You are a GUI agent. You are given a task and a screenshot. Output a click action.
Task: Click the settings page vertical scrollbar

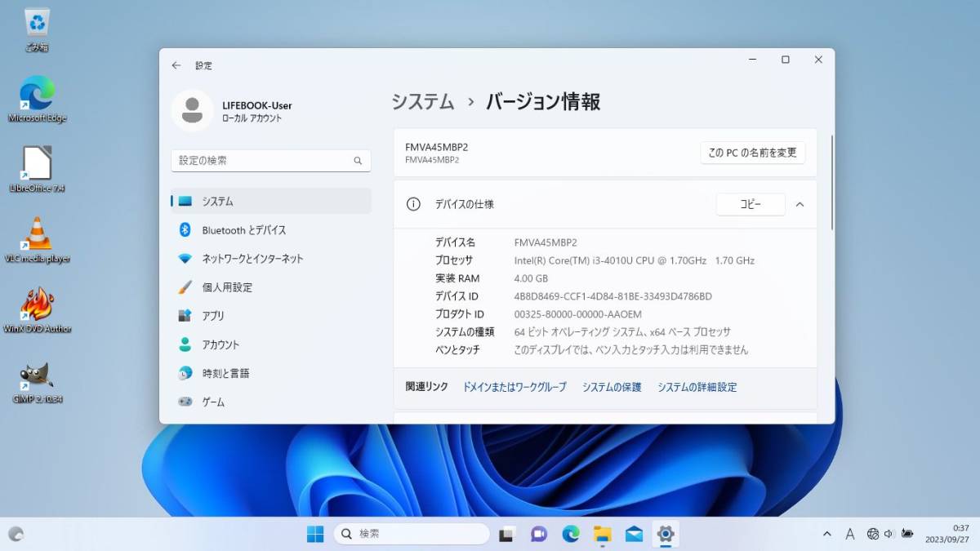[x=831, y=181]
